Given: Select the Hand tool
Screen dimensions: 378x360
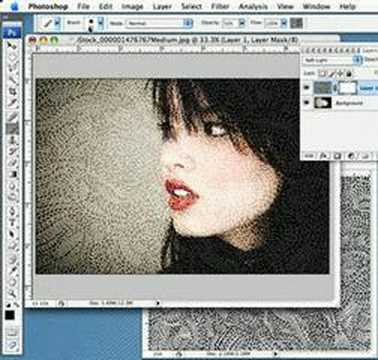Looking at the screenshot, I should [x=13, y=282].
